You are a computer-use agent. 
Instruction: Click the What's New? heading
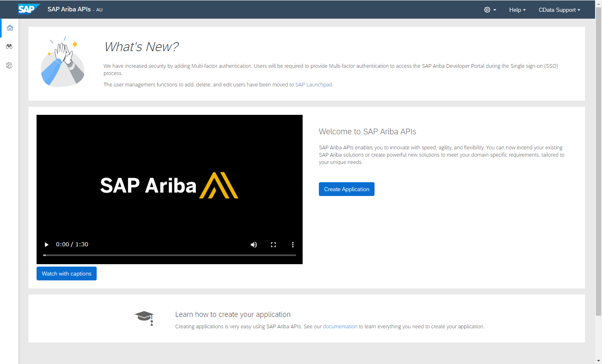(x=141, y=47)
